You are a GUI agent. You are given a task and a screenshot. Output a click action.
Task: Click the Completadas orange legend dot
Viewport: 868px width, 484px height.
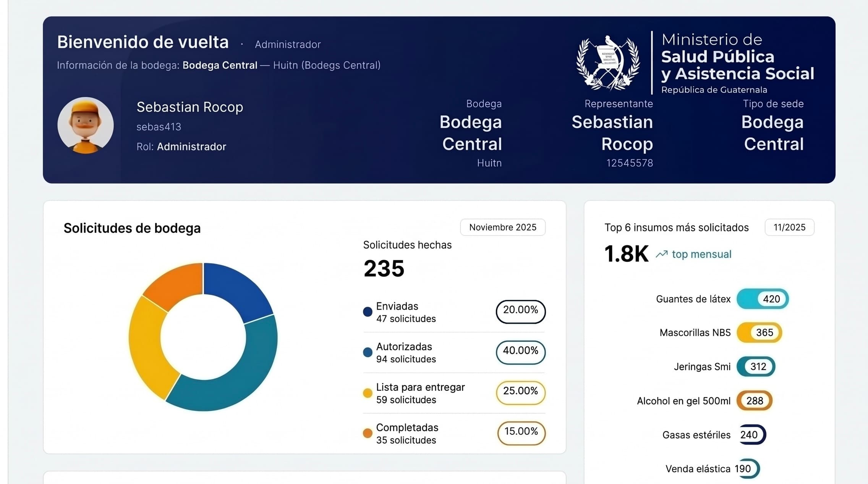point(368,433)
